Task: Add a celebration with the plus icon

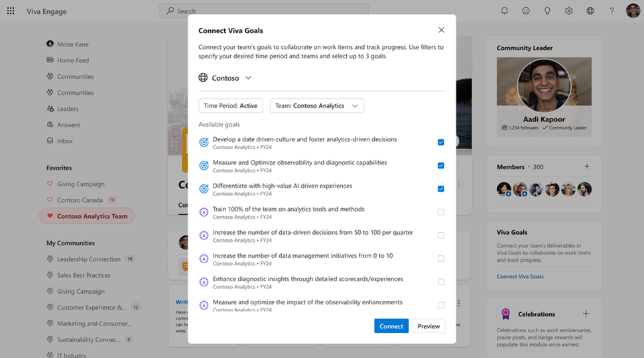Action: coord(586,314)
